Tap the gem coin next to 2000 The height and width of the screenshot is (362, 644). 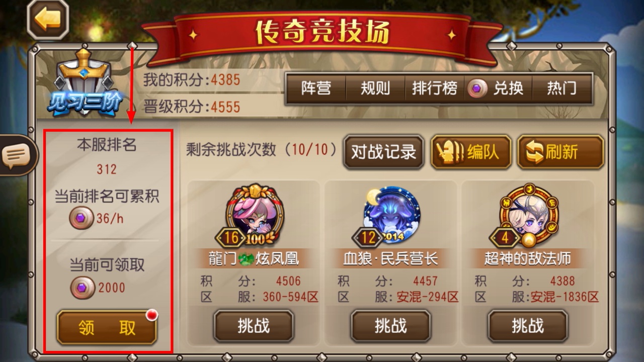(x=83, y=288)
